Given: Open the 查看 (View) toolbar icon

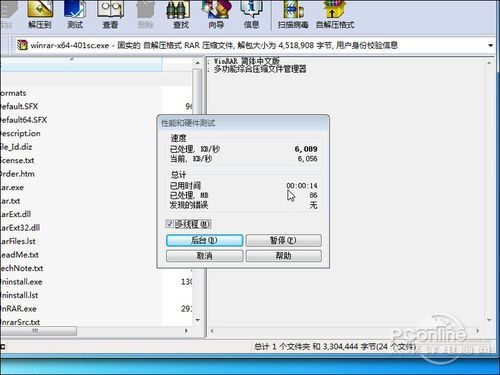Looking at the screenshot, I should pyautogui.click(x=110, y=15).
